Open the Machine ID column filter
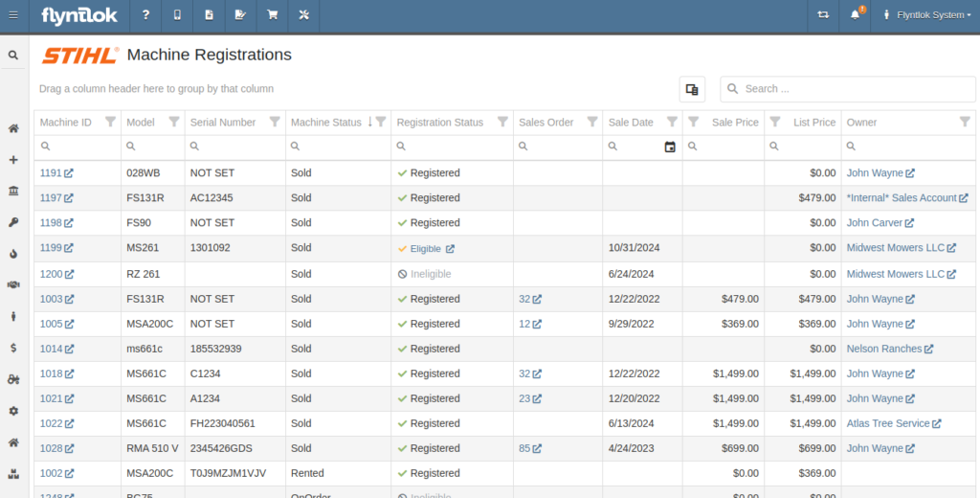This screenshot has height=498, width=980. pyautogui.click(x=111, y=122)
